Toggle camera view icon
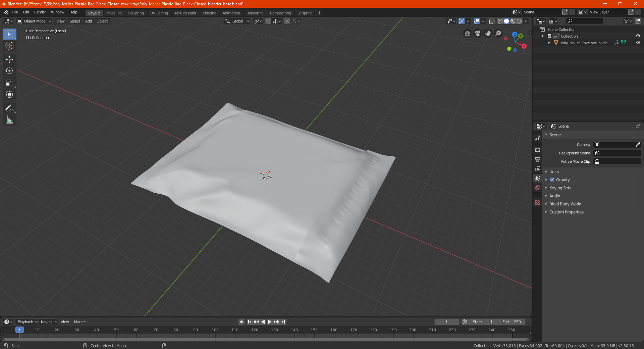The height and width of the screenshot is (349, 644). pos(478,33)
